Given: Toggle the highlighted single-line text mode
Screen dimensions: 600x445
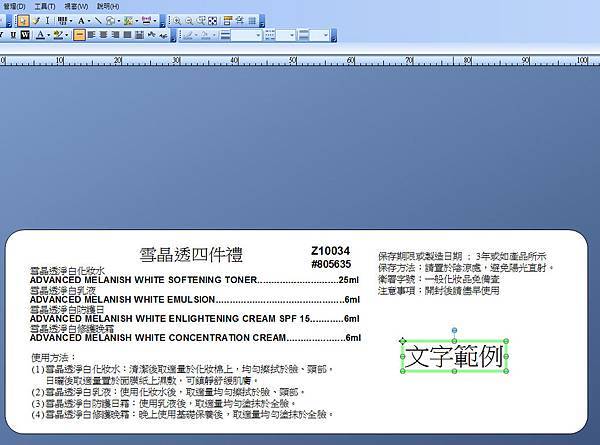Looking at the screenshot, I should [79, 35].
